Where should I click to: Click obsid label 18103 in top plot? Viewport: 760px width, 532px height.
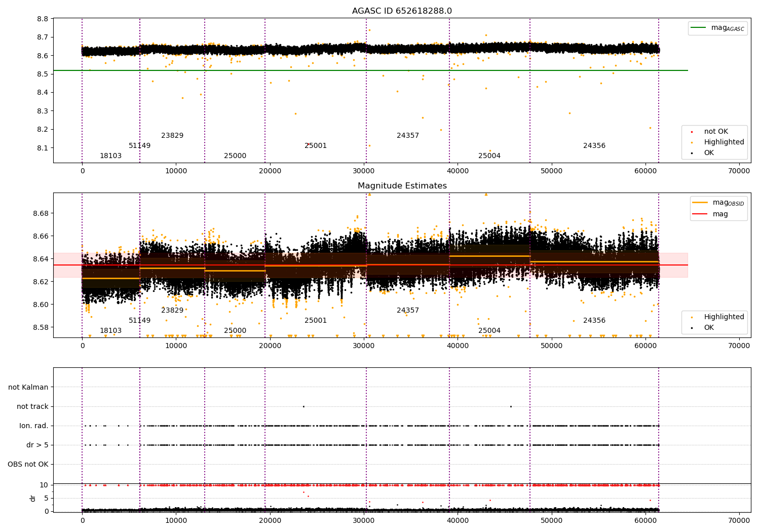pyautogui.click(x=110, y=156)
